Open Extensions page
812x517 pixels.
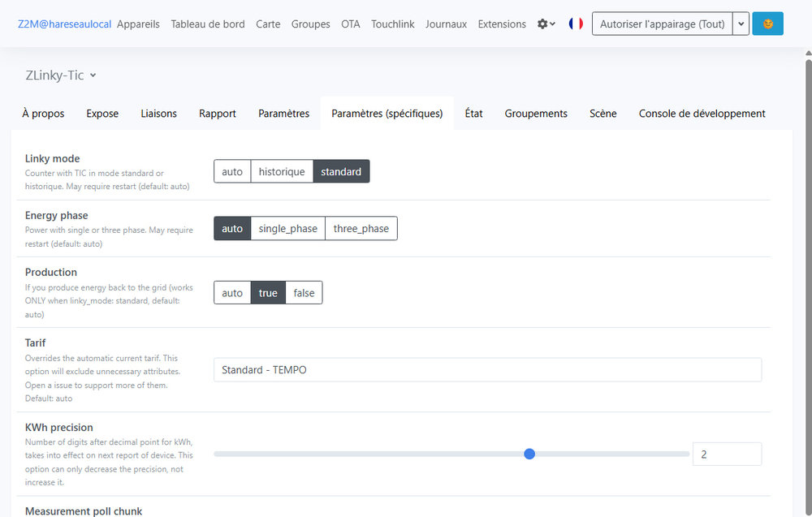click(502, 24)
